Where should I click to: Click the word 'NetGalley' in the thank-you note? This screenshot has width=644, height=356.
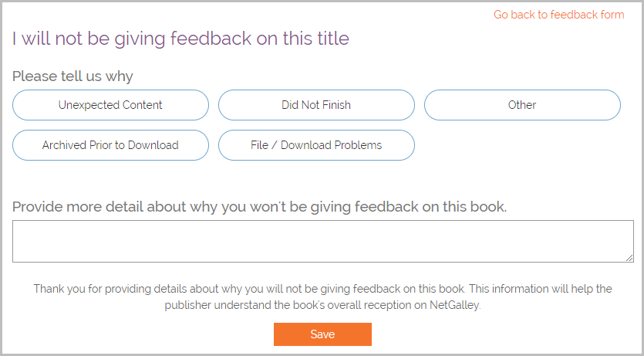point(455,305)
